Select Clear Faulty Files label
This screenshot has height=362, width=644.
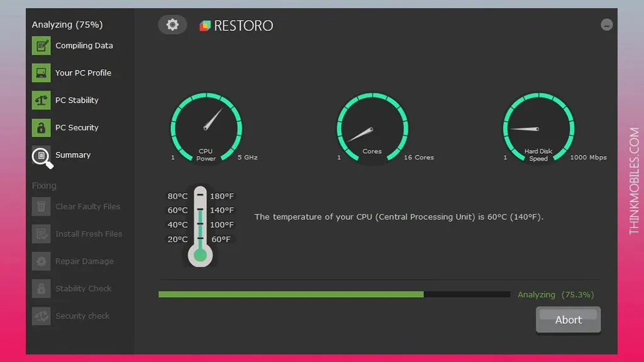[88, 206]
